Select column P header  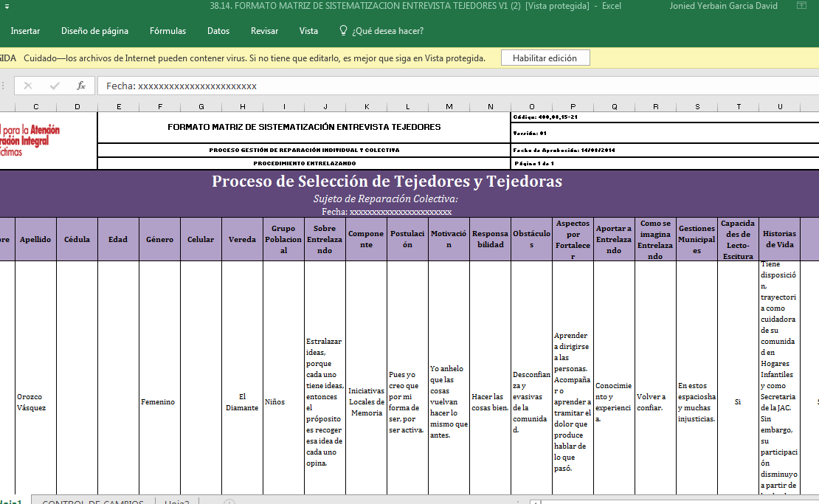(x=573, y=106)
